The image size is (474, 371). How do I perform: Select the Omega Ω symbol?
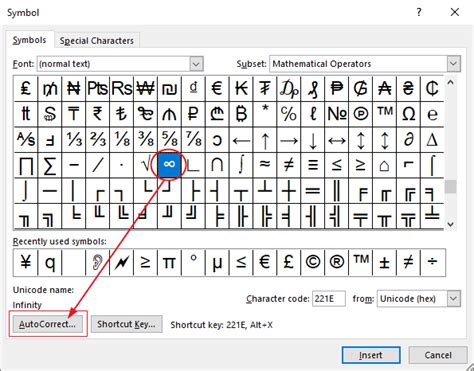409,114
